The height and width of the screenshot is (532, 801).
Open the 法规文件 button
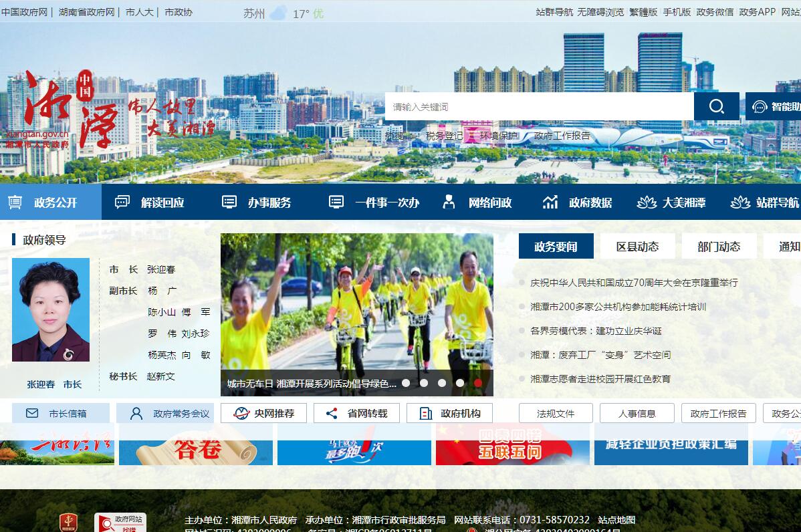[x=556, y=413]
